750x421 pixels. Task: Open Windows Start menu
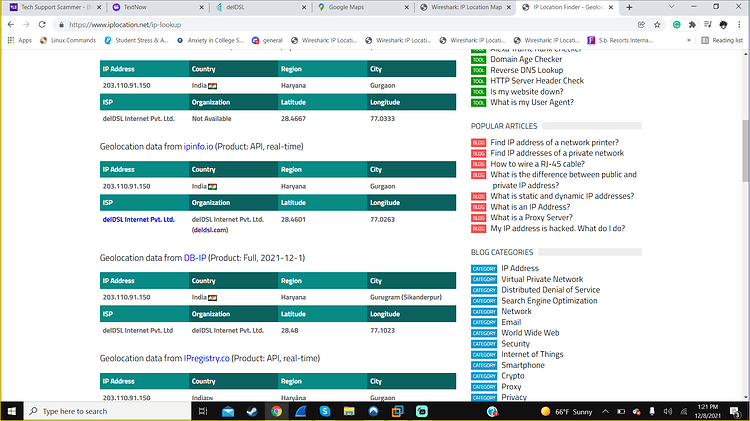[11, 411]
